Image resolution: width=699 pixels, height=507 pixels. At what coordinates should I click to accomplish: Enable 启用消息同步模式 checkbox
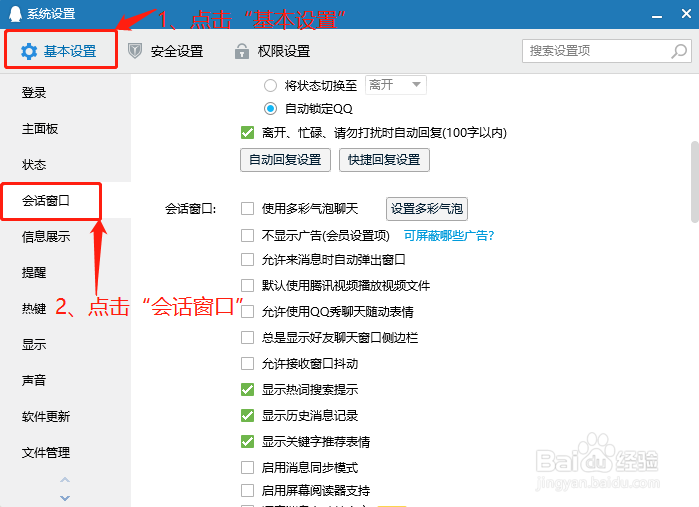click(x=247, y=467)
